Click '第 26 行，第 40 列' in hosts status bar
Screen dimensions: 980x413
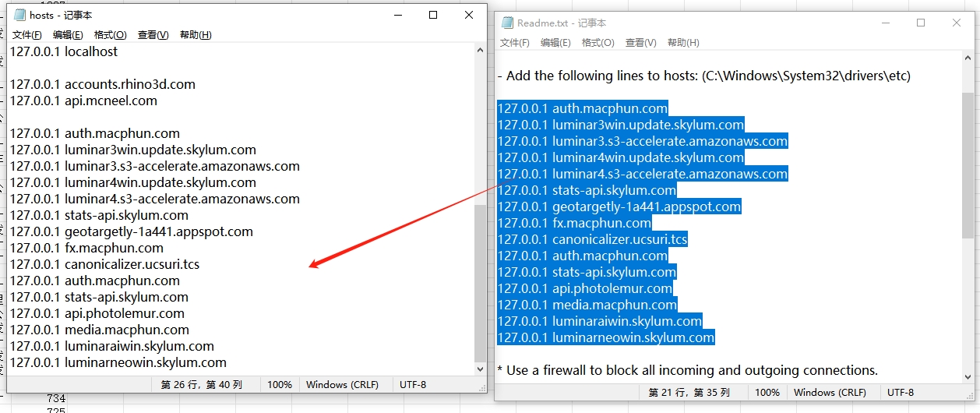201,384
